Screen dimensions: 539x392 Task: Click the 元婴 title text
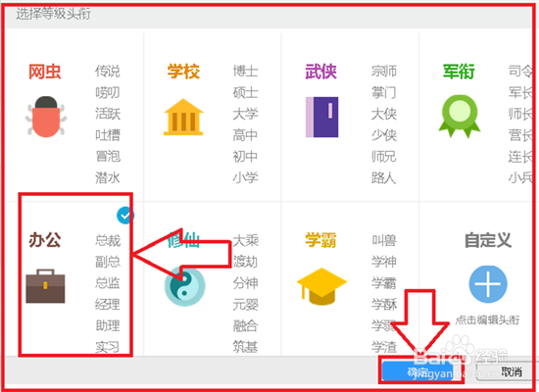click(245, 305)
